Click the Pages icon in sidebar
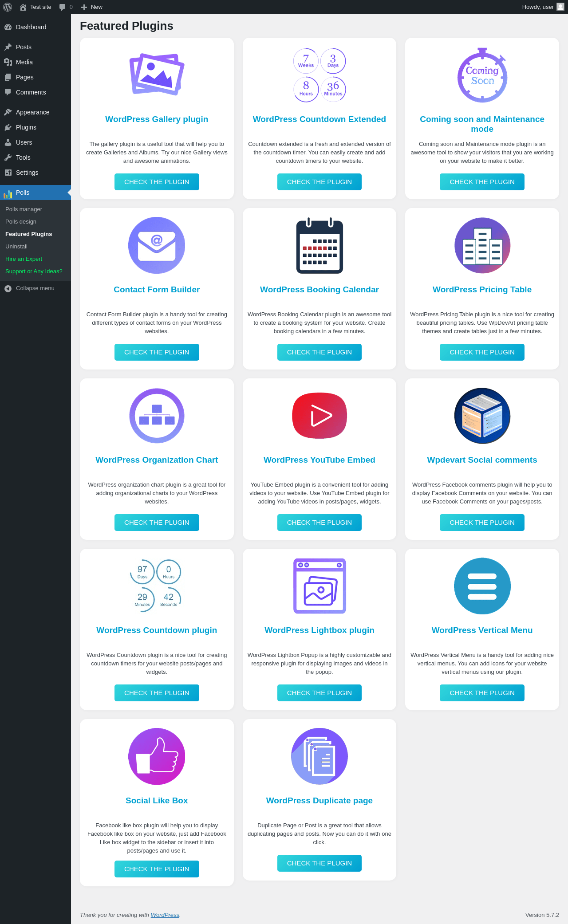Screen dimensions: 568x924 (8, 77)
